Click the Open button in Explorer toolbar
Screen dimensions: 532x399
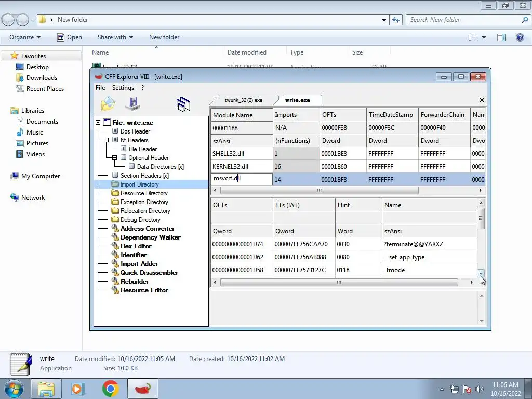[x=70, y=37]
